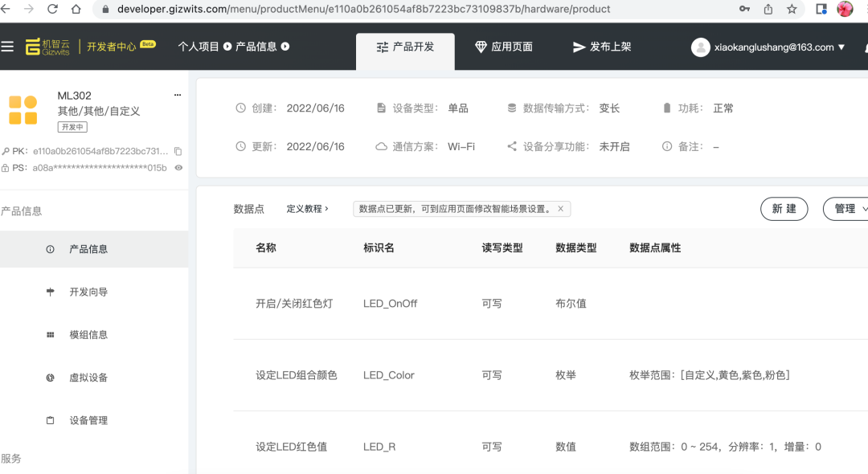Switch to the 应用页面 tab
The height and width of the screenshot is (474, 868).
pyautogui.click(x=505, y=47)
